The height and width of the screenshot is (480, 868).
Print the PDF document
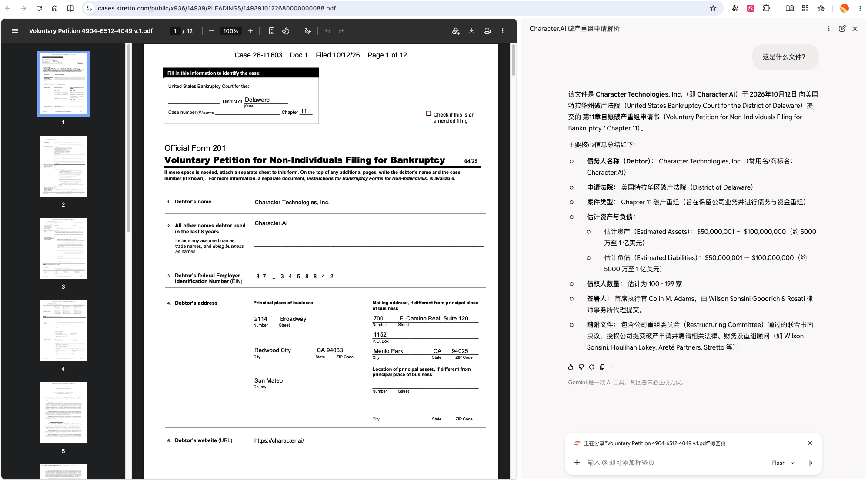pos(487,31)
